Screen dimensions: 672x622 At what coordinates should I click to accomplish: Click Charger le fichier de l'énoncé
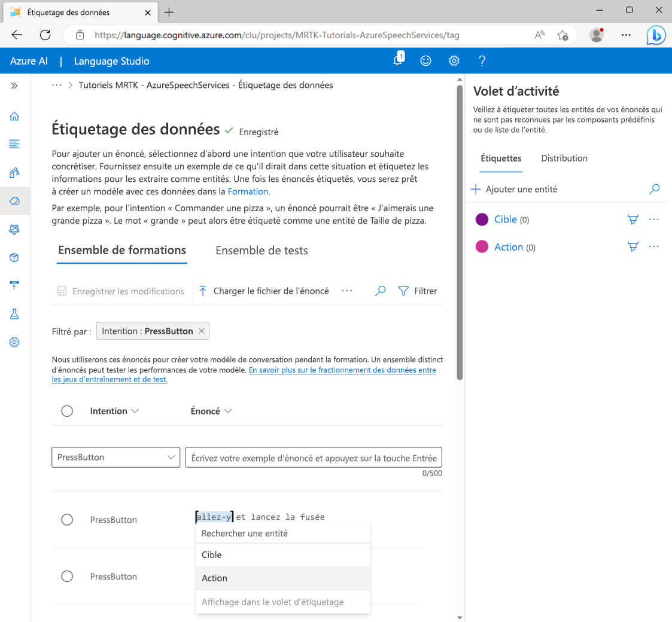(x=264, y=291)
